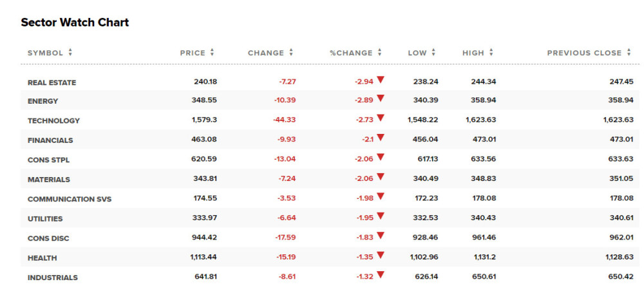Click the UTILITIES symbol link

tap(45, 218)
